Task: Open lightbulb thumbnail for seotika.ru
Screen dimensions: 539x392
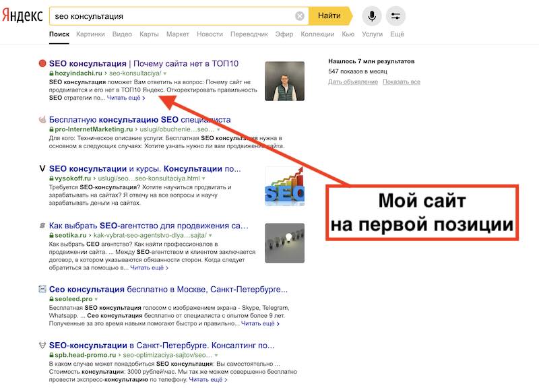Action: (284, 243)
